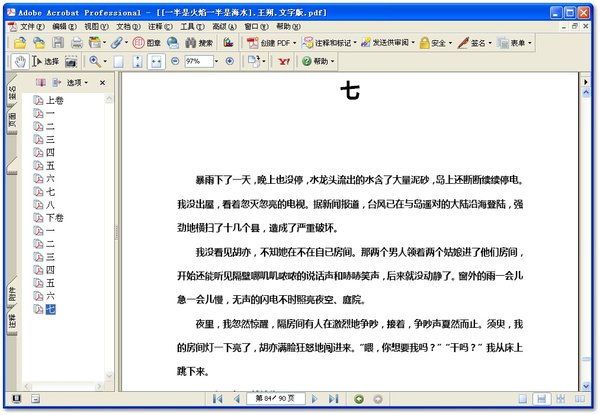The width and height of the screenshot is (600, 415).
Task: Go to the next page
Action: point(315,399)
